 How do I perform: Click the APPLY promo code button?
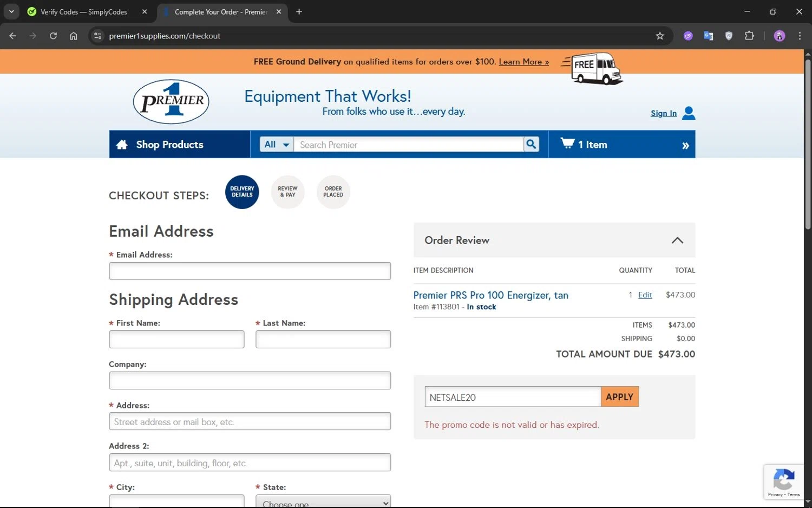point(620,397)
